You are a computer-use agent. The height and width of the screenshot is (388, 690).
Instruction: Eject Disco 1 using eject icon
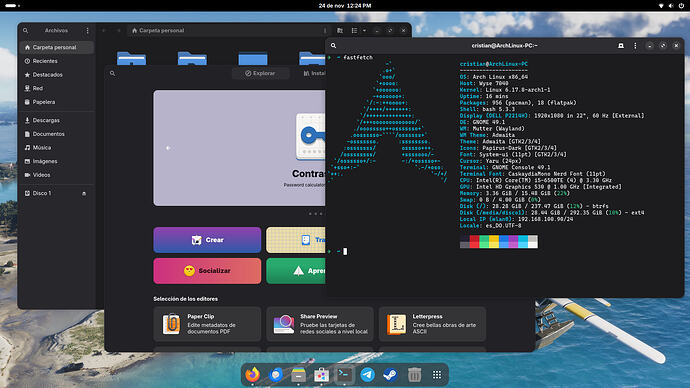84,193
